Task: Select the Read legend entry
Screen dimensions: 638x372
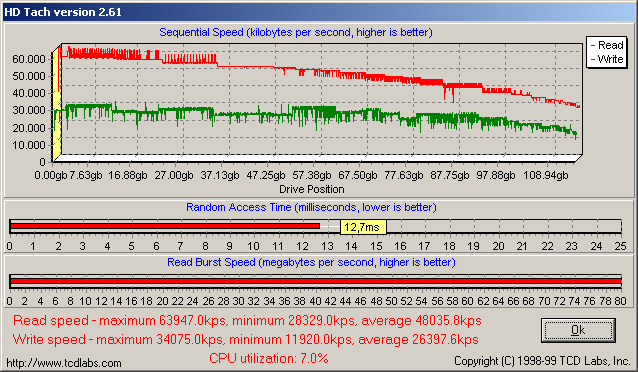Action: pos(607,45)
